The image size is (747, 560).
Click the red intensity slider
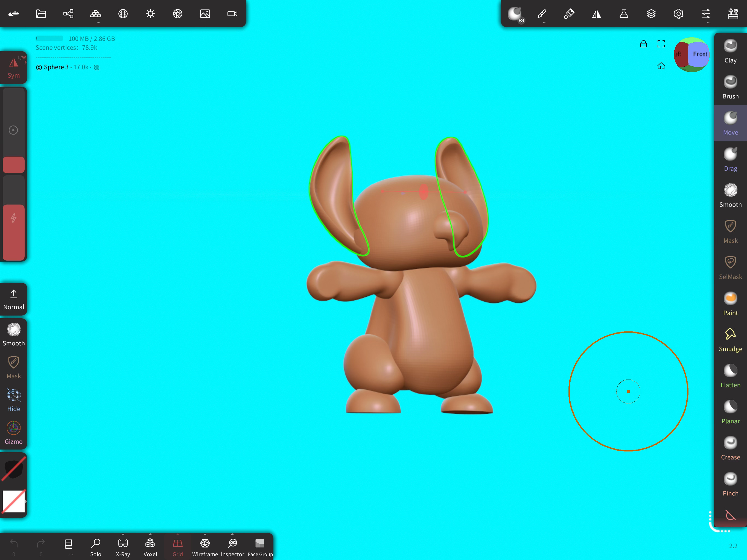(13, 232)
